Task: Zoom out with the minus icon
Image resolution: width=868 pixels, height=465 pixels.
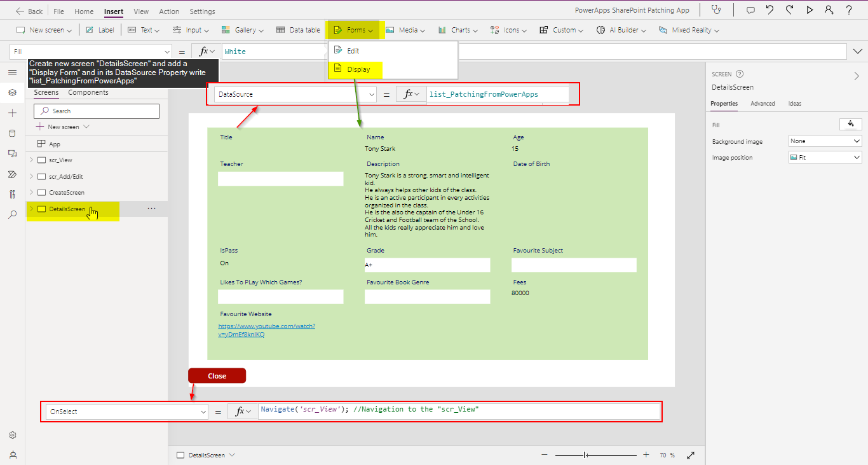Action: (545, 455)
